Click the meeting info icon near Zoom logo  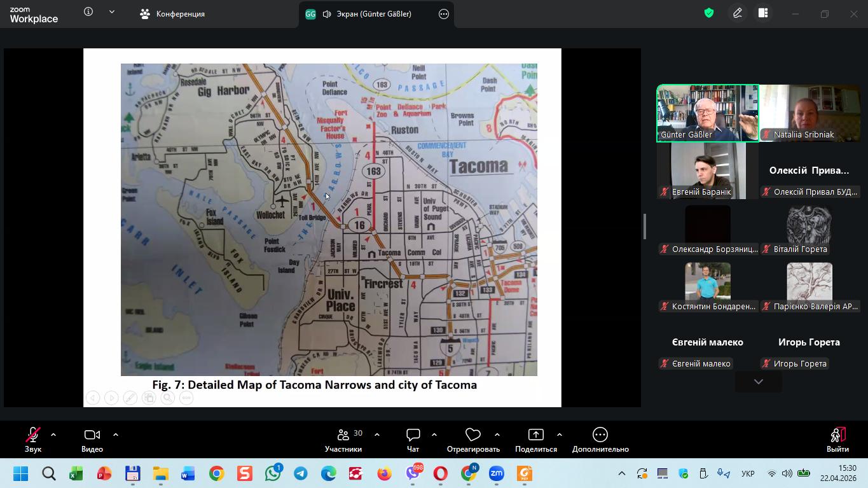coord(88,12)
